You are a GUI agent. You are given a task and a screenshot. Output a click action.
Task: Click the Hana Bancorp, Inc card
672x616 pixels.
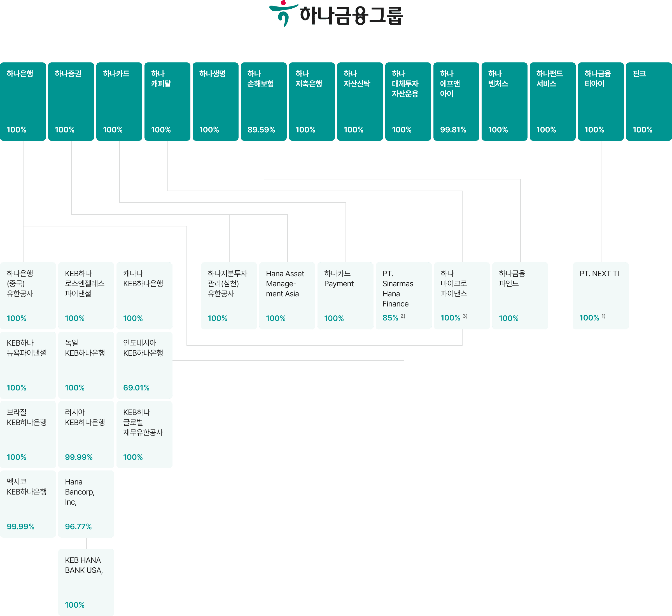coord(86,504)
